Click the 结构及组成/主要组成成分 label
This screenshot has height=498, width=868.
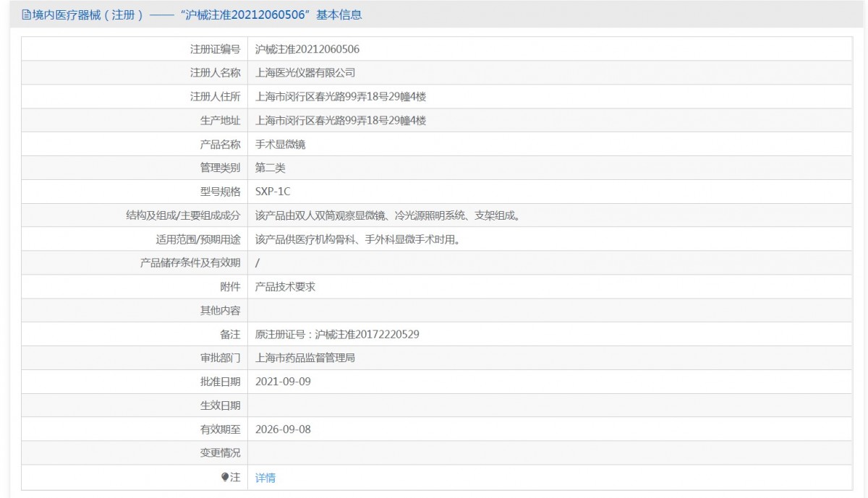(183, 215)
